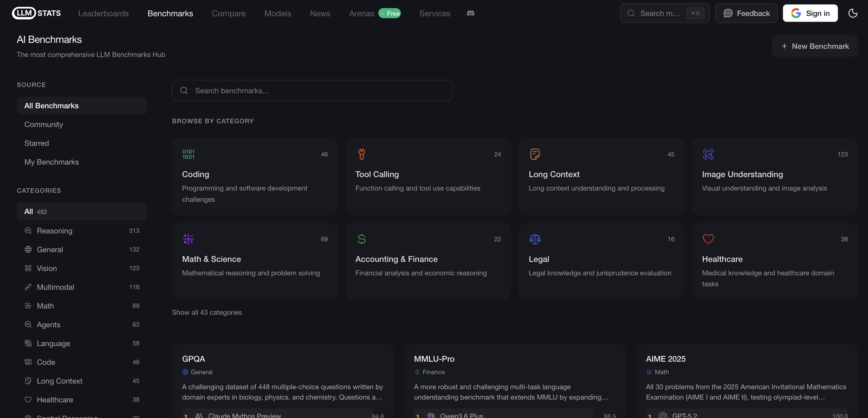Image resolution: width=868 pixels, height=418 pixels.
Task: Click the Agents icon in sidebar
Action: [x=28, y=324]
